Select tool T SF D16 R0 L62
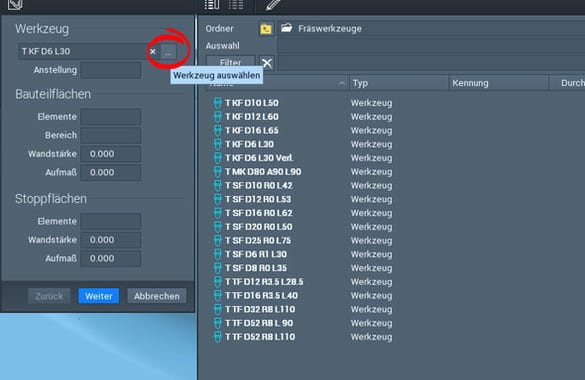Viewport: 585px width, 380px height. [259, 213]
